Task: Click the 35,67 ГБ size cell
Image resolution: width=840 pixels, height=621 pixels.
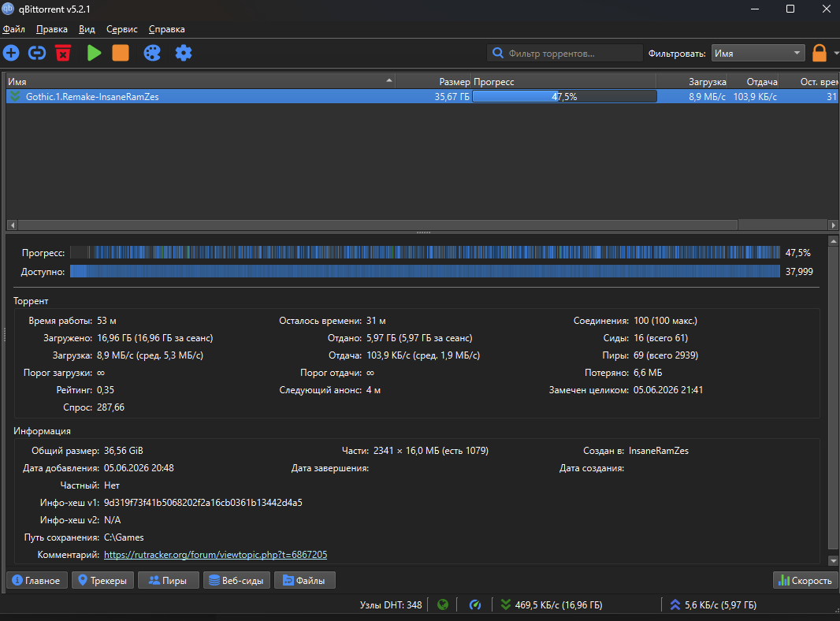Action: 452,96
